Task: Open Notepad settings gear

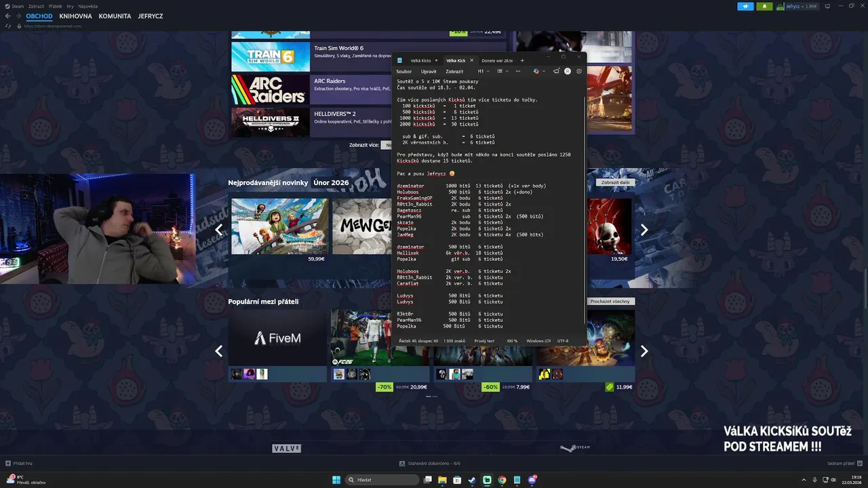Action: pyautogui.click(x=579, y=71)
